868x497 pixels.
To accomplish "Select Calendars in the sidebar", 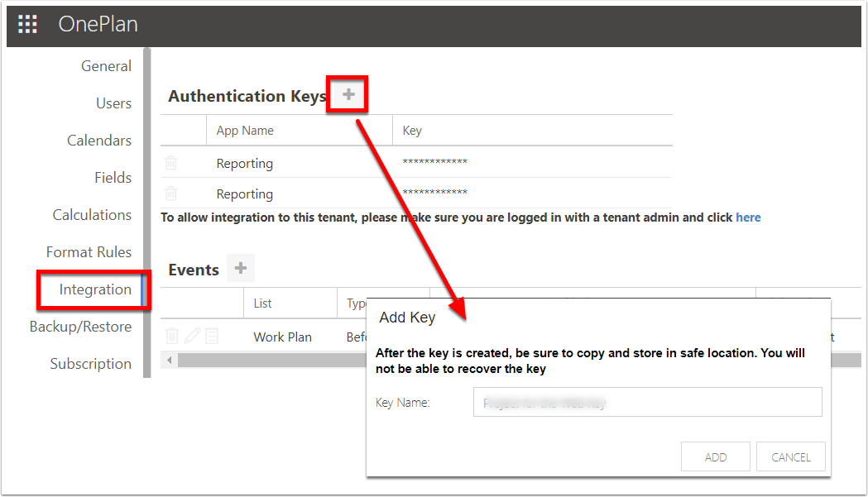I will pyautogui.click(x=99, y=140).
